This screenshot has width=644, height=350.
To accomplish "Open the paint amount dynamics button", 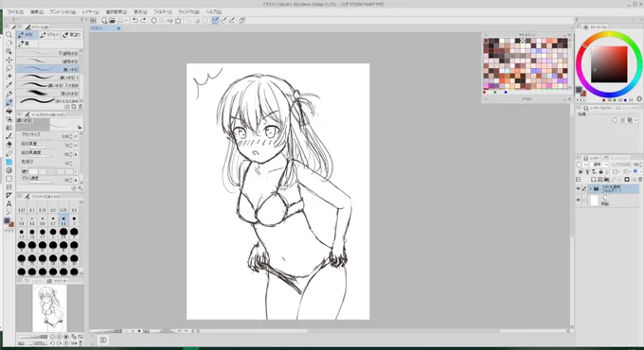I will [x=76, y=146].
